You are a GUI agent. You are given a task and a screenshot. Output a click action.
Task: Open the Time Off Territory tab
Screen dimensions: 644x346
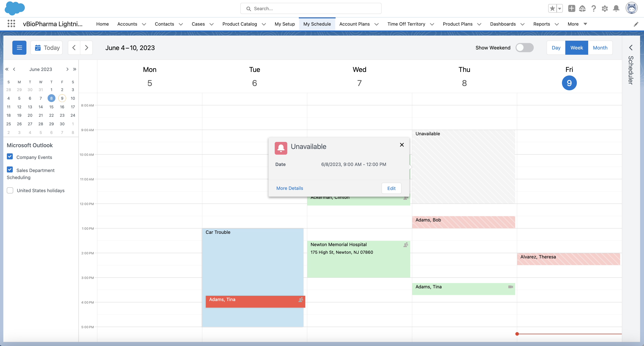406,24
